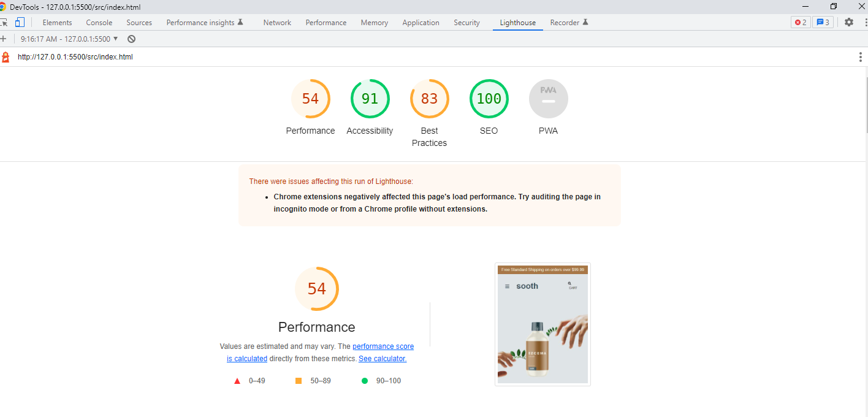Select the Accessibility score gauge of 91
Screen dimensions: 868x417
coord(370,98)
